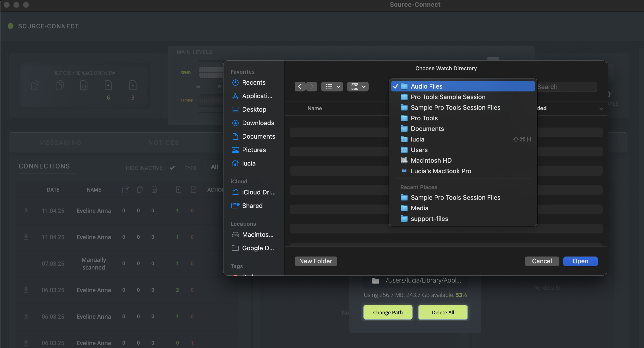Image resolution: width=644 pixels, height=348 pixels.
Task: Open iCloud Drive in sidebar
Action: [x=258, y=192]
